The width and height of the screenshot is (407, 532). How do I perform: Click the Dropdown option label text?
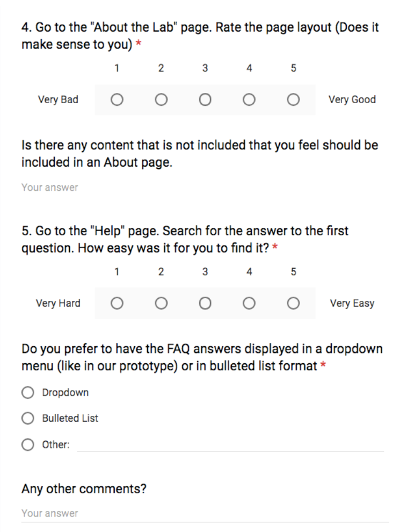(66, 393)
